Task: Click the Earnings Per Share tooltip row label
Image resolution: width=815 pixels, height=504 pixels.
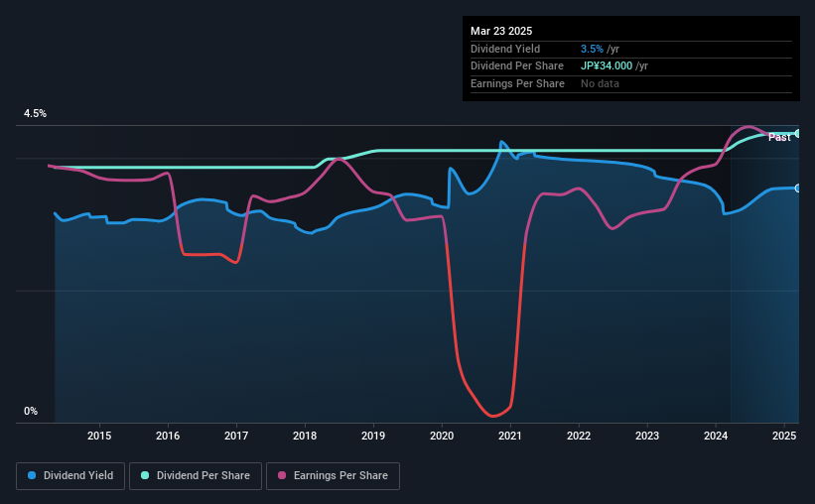Action: [x=517, y=83]
